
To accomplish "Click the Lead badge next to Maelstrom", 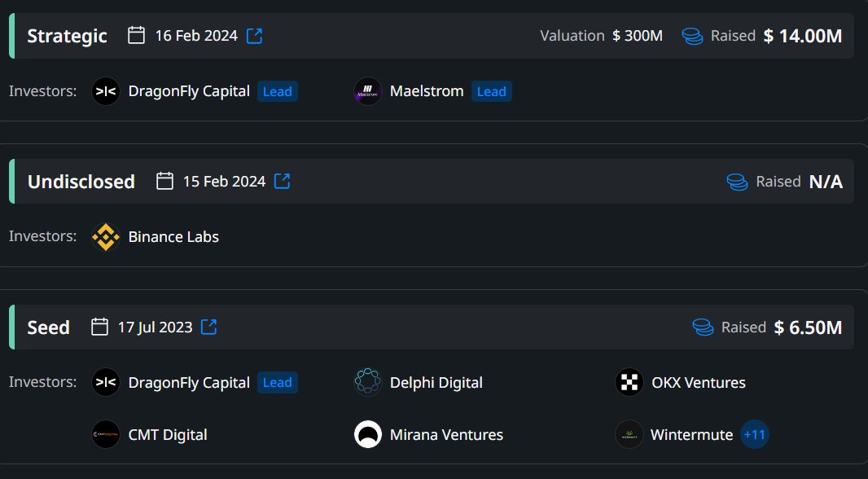I will pos(492,91).
